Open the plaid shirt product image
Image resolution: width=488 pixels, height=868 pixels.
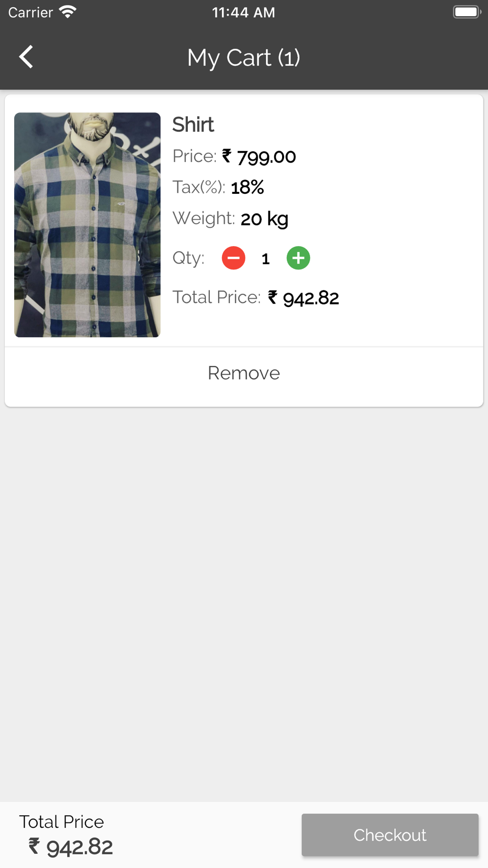pyautogui.click(x=87, y=225)
